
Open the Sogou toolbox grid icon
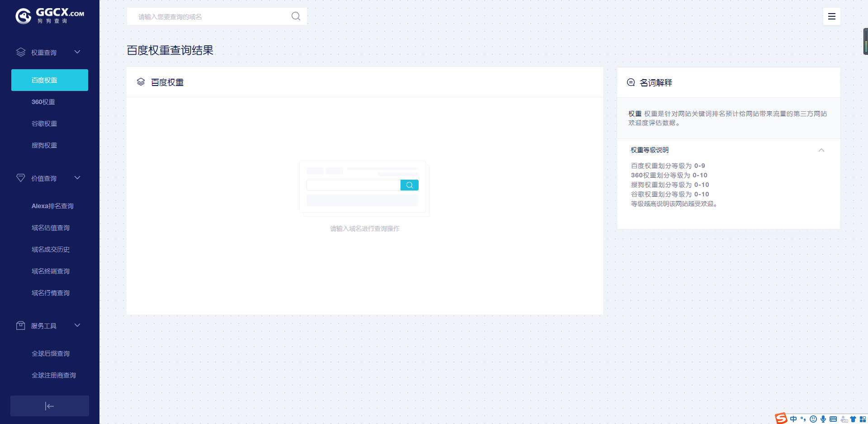pos(863,419)
